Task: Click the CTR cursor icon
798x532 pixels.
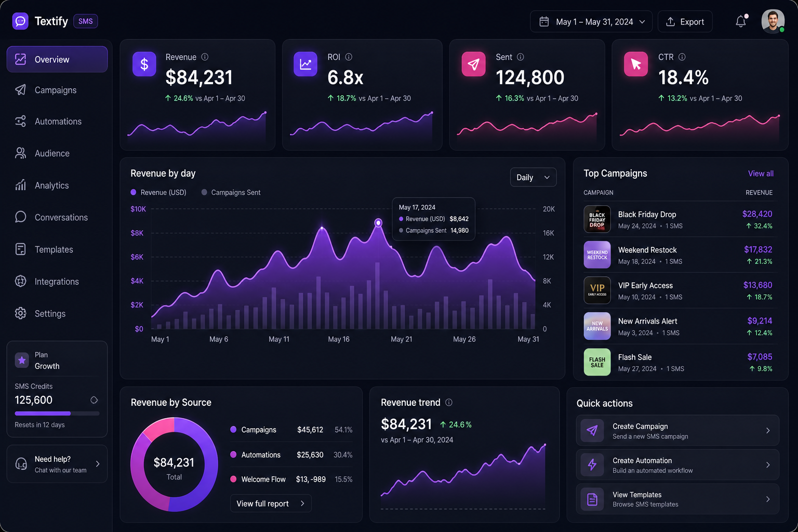Action: (x=636, y=64)
